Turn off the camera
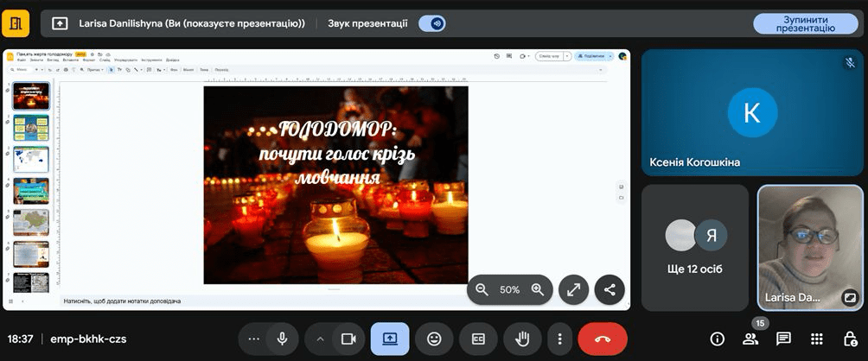Screen dimensions: 868x361 (x=348, y=339)
